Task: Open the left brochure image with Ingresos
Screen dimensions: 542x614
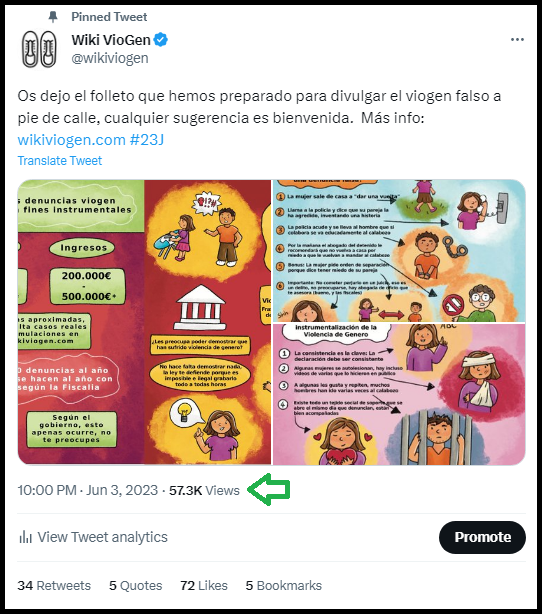Action: tap(144, 322)
